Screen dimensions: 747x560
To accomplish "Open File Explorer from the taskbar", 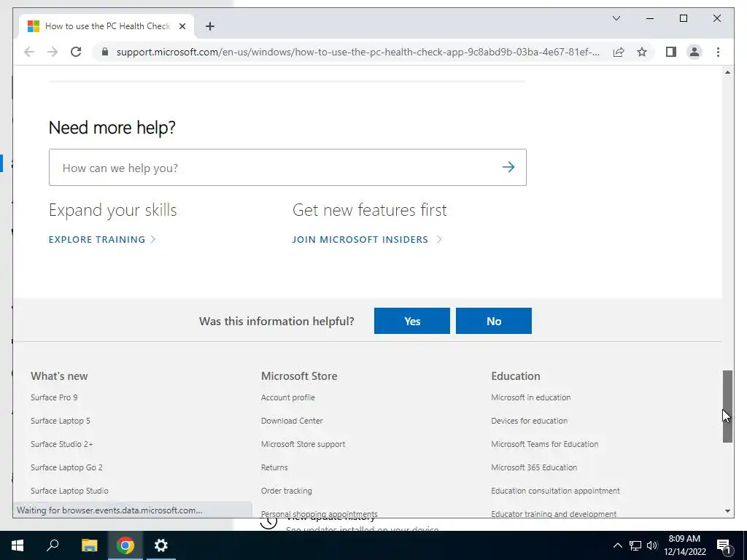I will (89, 545).
